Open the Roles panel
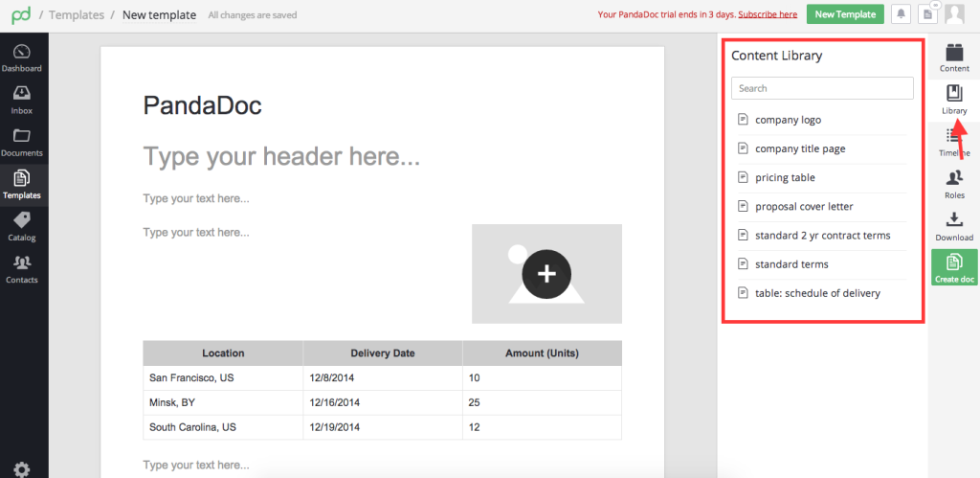 click(x=954, y=183)
